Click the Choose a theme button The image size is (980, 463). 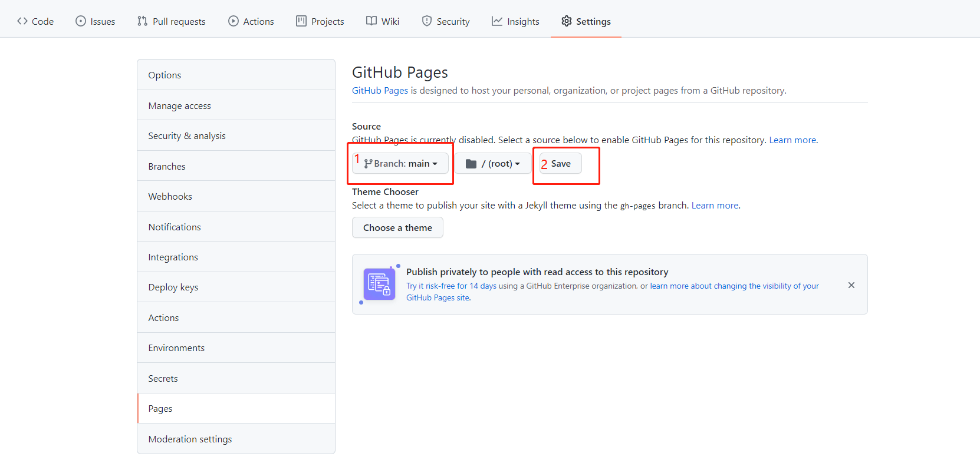397,227
